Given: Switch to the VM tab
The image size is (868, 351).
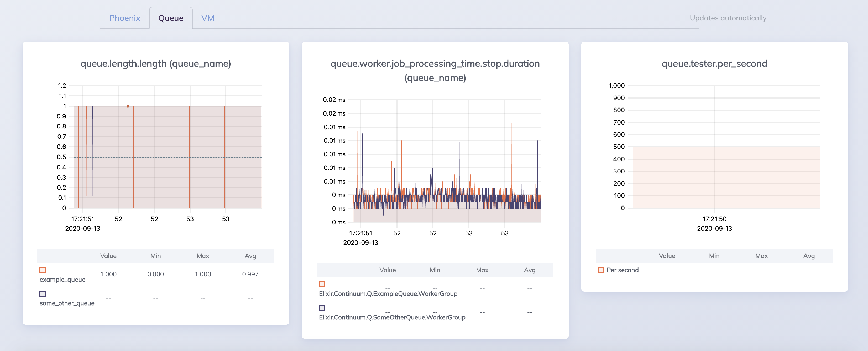Looking at the screenshot, I should pyautogui.click(x=208, y=18).
